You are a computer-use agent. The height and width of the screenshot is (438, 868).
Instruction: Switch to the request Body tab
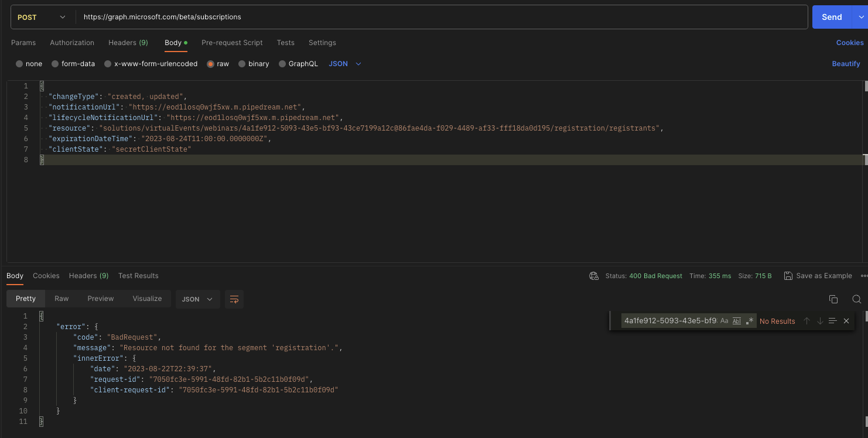[176, 43]
